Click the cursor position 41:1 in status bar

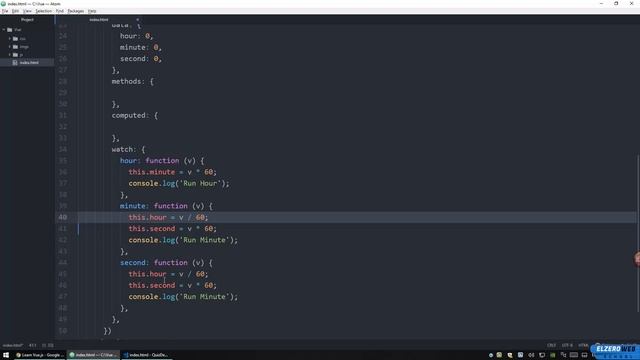click(x=33, y=345)
